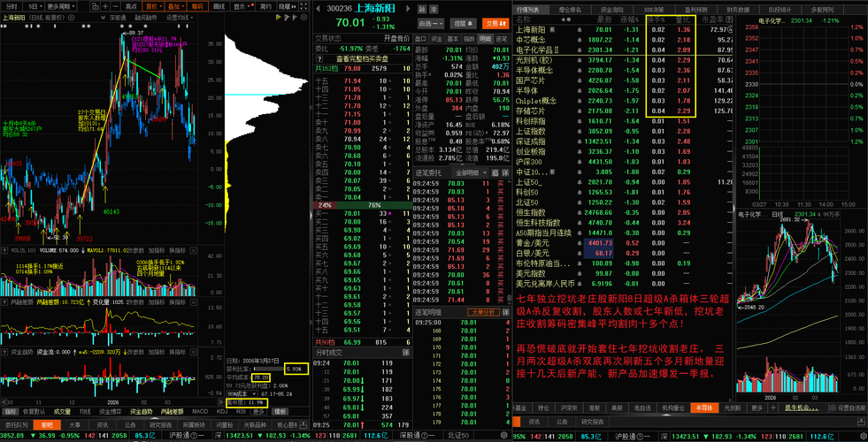Image resolution: width=868 pixels, height=442 pixels.
Task: Zoom in chart with plus icon
Action: [x=105, y=6]
